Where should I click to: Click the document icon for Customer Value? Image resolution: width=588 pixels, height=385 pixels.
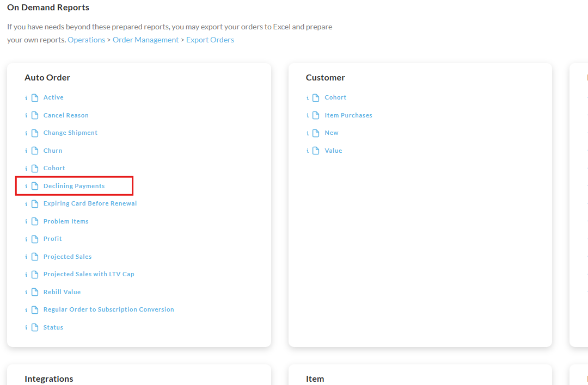316,151
